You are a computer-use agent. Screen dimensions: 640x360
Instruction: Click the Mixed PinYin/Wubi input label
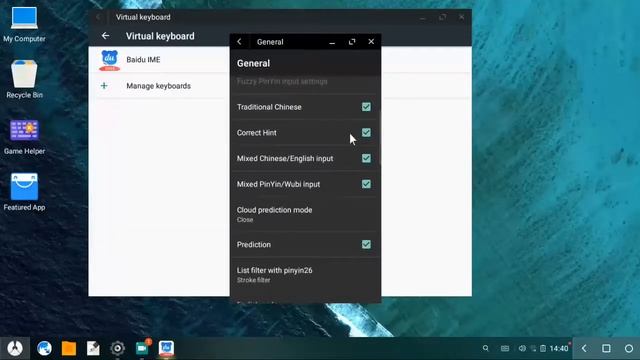(x=278, y=184)
